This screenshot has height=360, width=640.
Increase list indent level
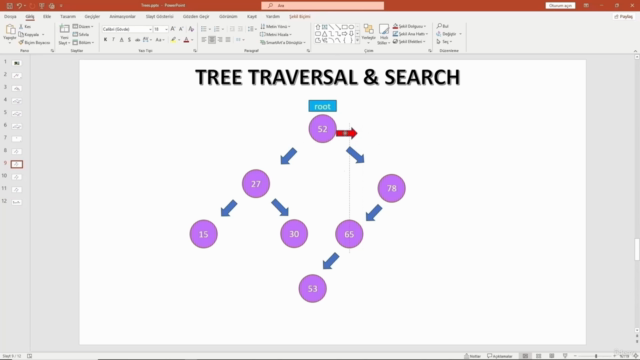pyautogui.click(x=240, y=29)
